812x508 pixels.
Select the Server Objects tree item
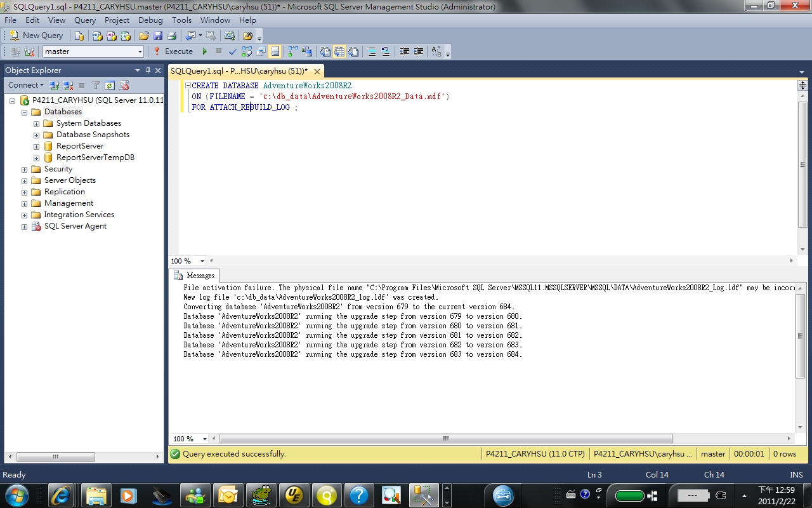(x=70, y=180)
